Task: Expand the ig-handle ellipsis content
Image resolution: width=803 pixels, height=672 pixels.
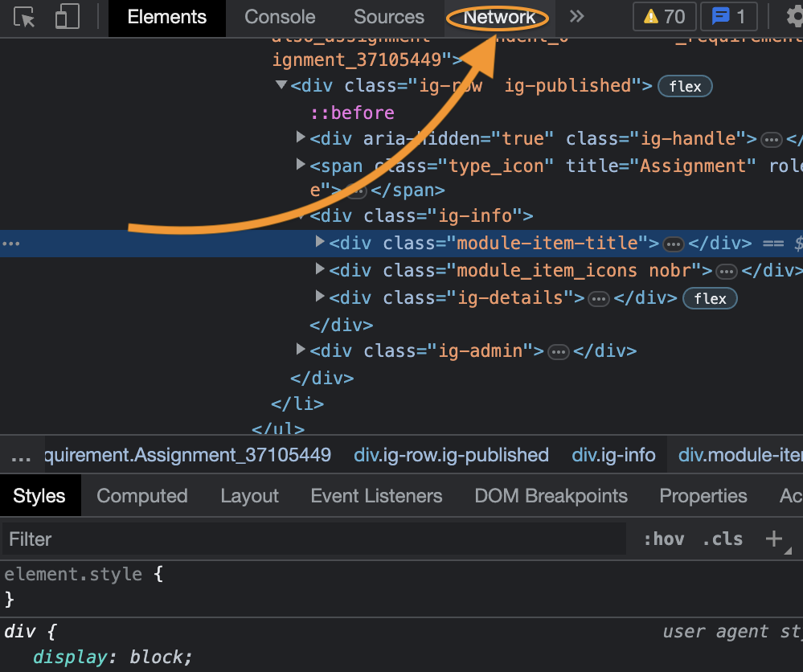Action: [x=771, y=139]
